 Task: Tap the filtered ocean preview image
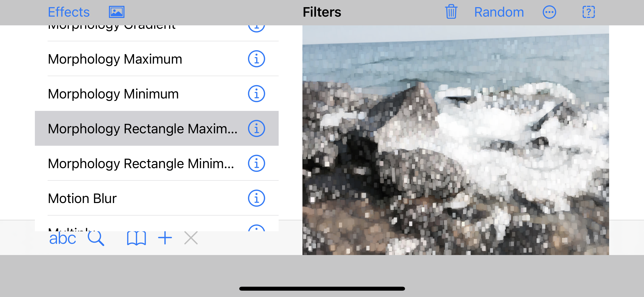click(456, 140)
